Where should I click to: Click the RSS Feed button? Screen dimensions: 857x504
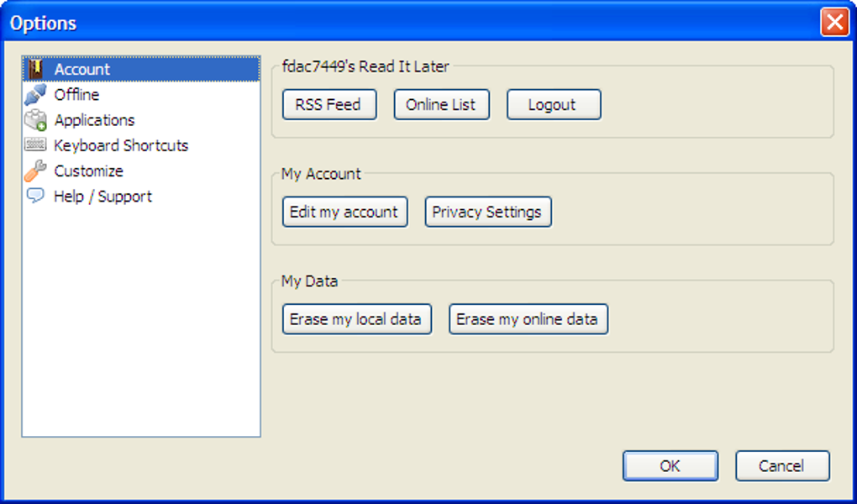(x=329, y=104)
